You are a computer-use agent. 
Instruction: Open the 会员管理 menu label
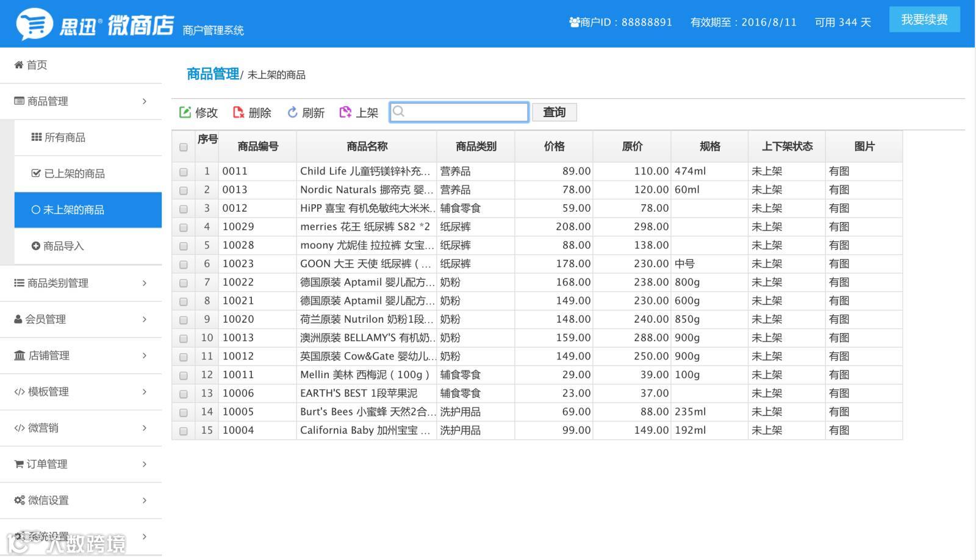(x=46, y=319)
